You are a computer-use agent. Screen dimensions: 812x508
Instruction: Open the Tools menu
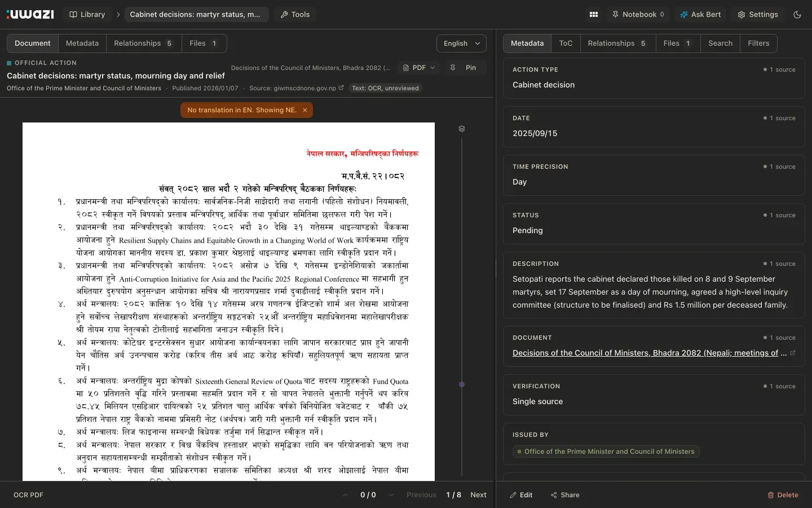tap(295, 14)
